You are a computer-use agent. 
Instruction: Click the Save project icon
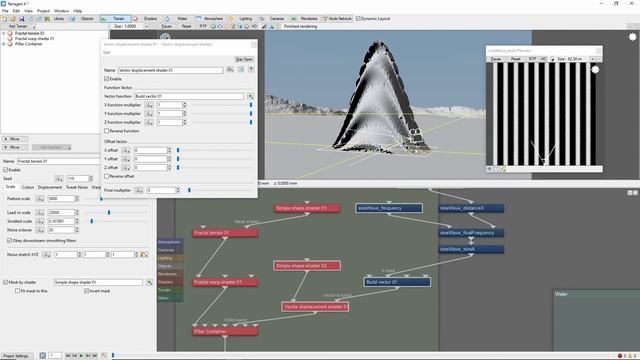(x=22, y=19)
